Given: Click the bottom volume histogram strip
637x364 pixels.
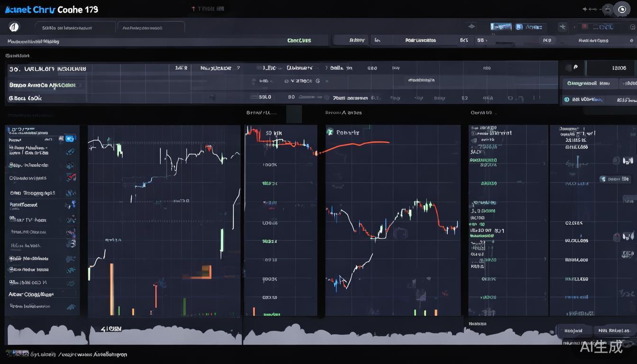Looking at the screenshot, I should [x=190, y=335].
